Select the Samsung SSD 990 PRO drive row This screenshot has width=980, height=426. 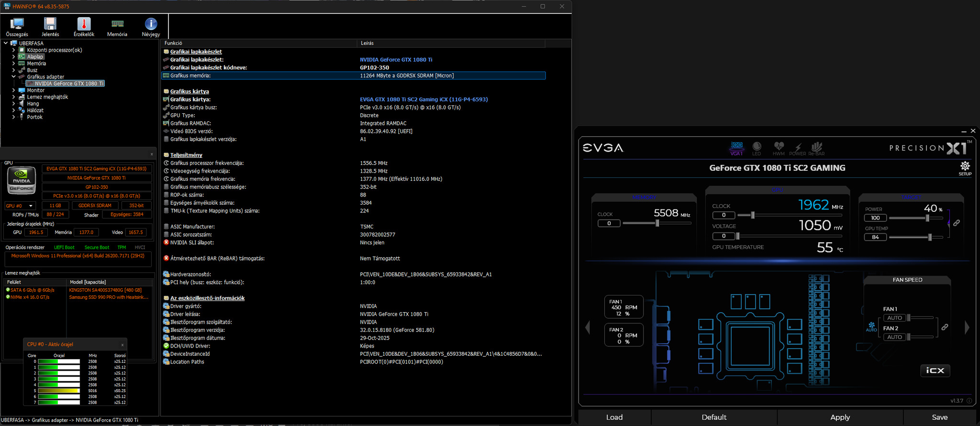click(78, 297)
